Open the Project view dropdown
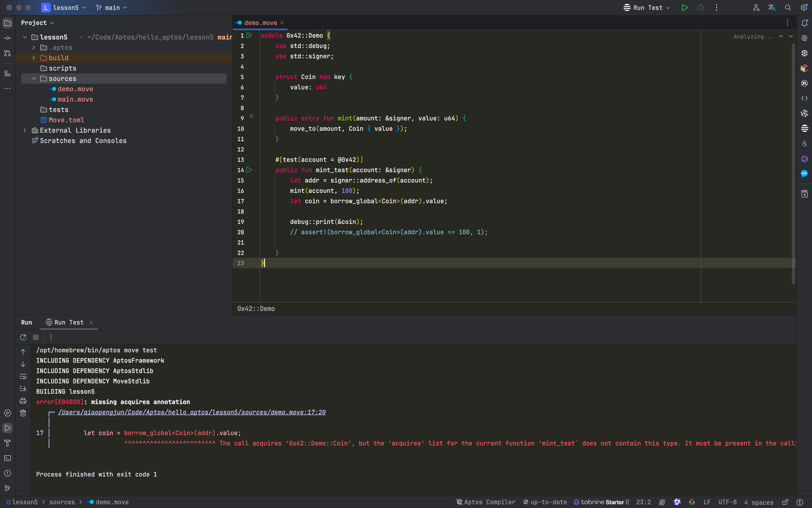Screen dimensions: 812x508 38,23
